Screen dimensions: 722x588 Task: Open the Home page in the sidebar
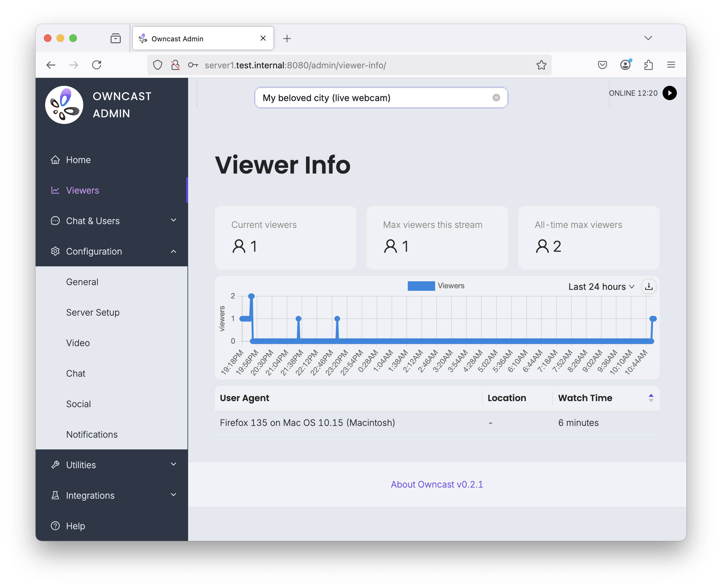click(x=78, y=160)
